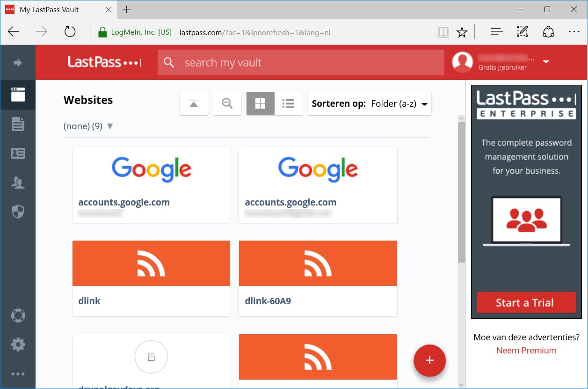The image size is (588, 389).
Task: Click the Neem Premium link
Action: pos(526,351)
